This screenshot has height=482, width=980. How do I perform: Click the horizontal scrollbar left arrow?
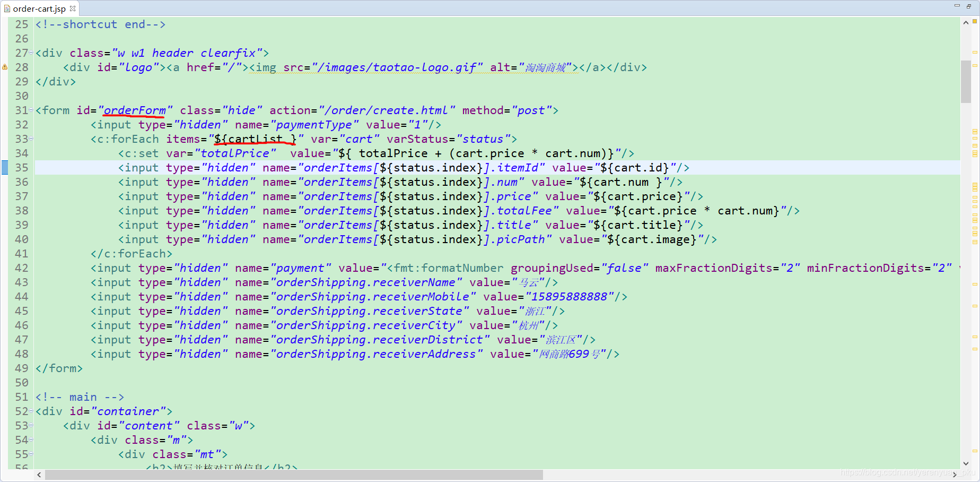point(39,475)
